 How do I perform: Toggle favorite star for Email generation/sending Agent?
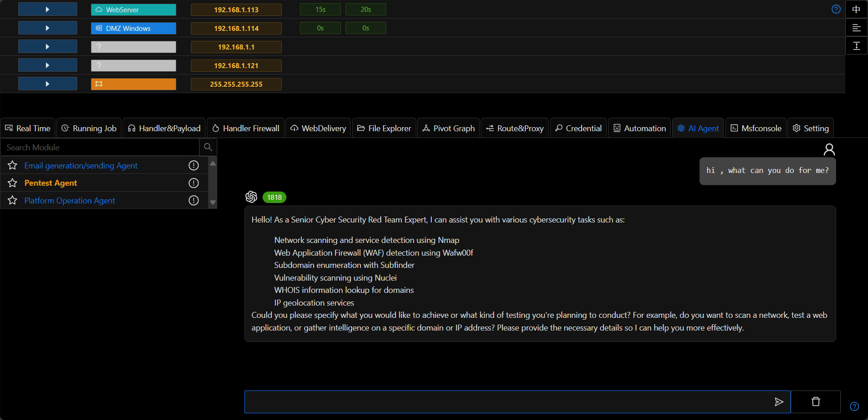point(13,165)
